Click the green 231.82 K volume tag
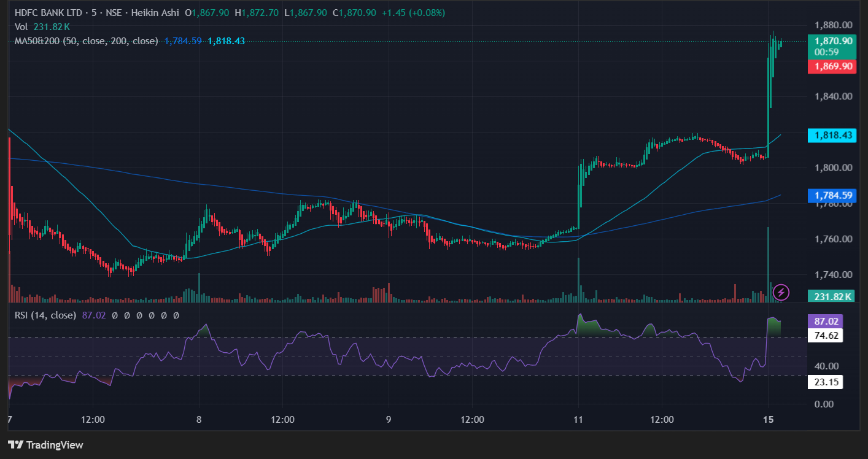The image size is (868, 459). coord(832,296)
